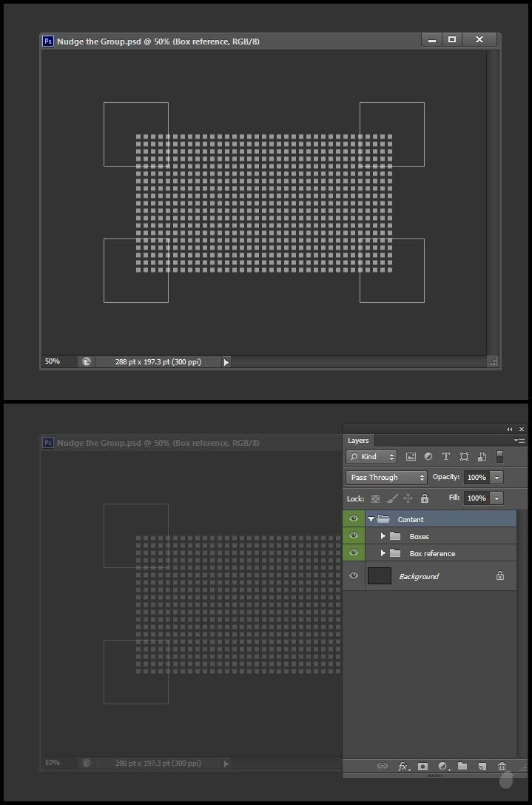Open the Opacity slider dropdown arrow
Screen dimensions: 532x805
point(497,478)
